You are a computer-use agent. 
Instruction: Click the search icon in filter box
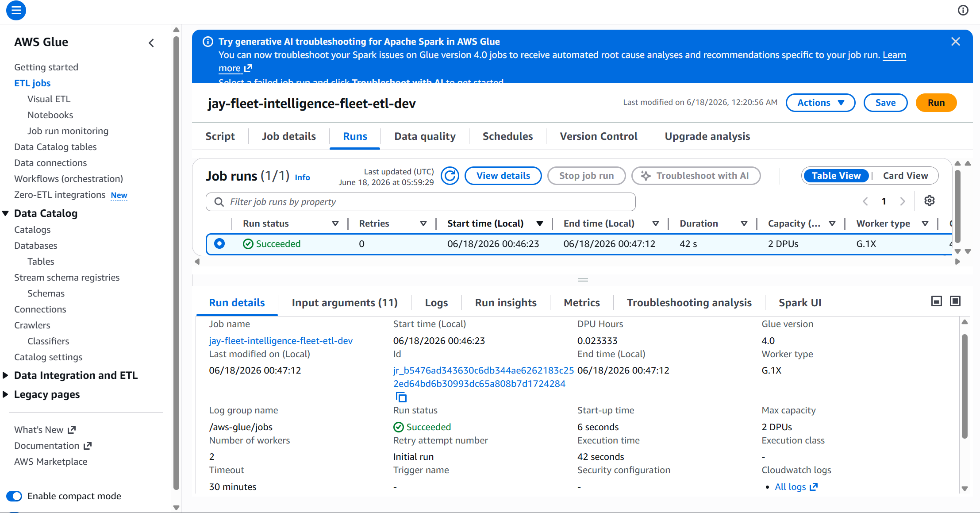tap(219, 202)
